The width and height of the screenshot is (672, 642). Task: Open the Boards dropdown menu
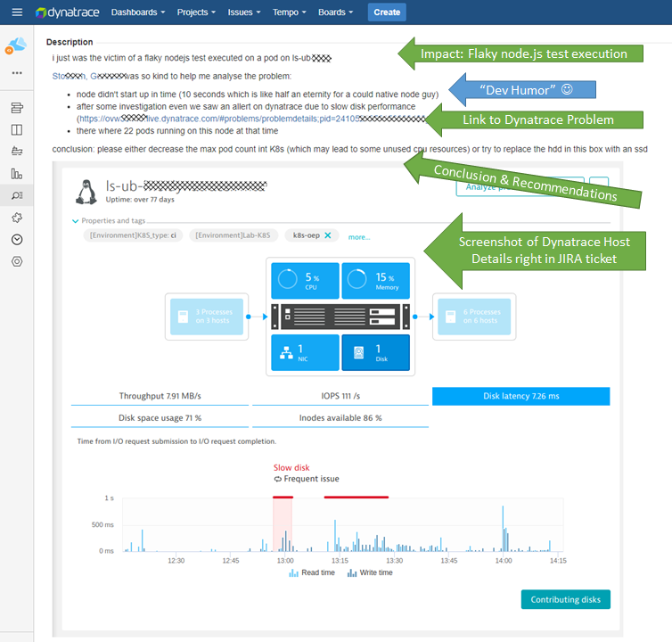click(336, 12)
